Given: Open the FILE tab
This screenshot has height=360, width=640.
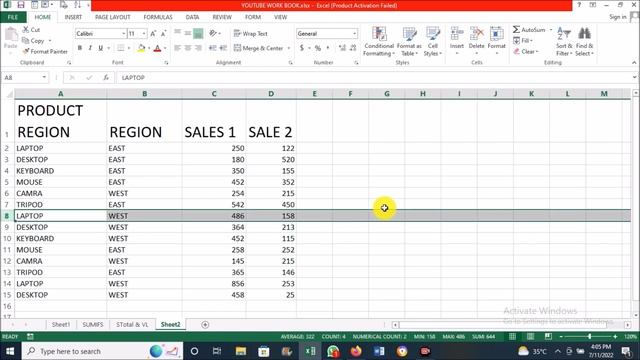Looking at the screenshot, I should 13,17.
